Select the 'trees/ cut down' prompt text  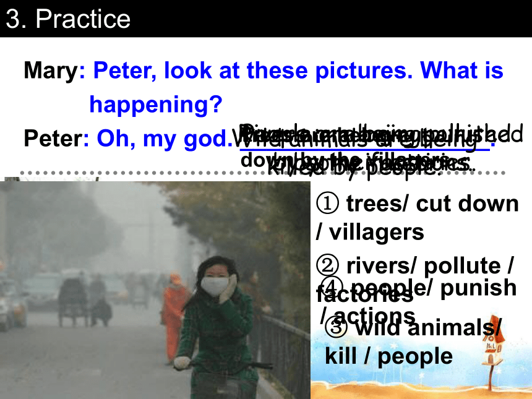(x=432, y=204)
